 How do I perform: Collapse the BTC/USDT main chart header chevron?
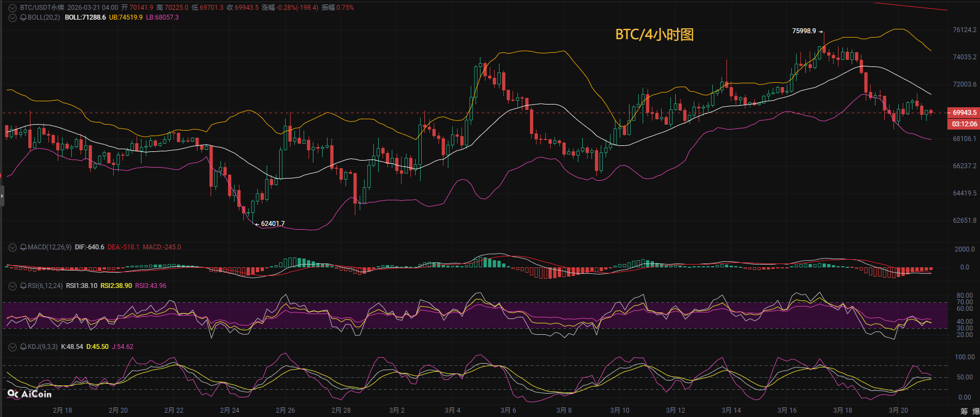[x=13, y=8]
